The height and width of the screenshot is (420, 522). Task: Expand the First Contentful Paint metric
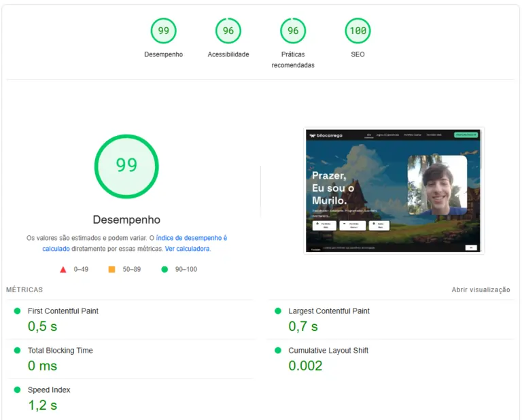[x=63, y=311]
